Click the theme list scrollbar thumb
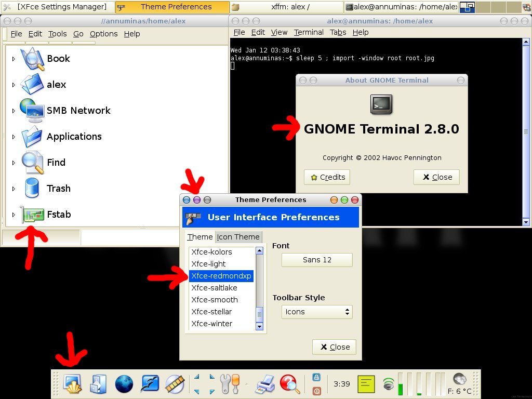Viewport: 532px width, 399px height. 260,314
